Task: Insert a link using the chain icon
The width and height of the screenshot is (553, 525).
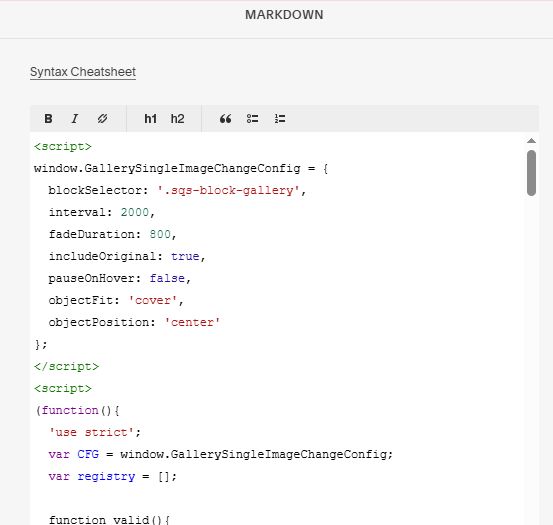Action: (103, 118)
